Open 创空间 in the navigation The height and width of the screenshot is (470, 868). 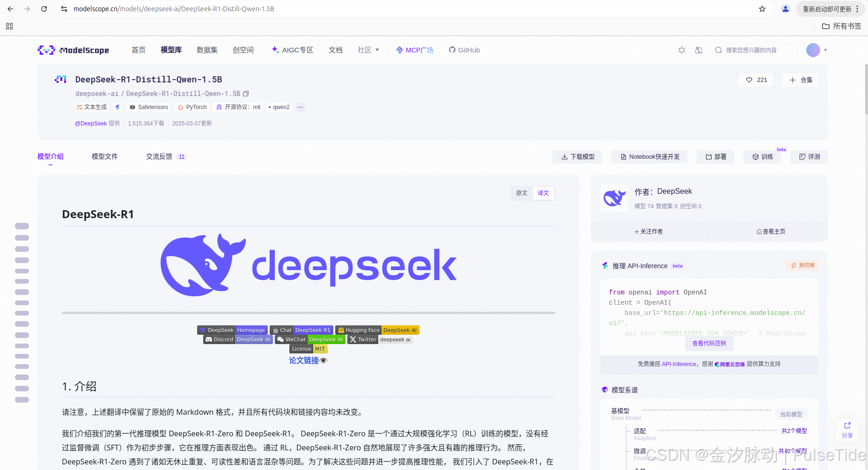click(243, 50)
